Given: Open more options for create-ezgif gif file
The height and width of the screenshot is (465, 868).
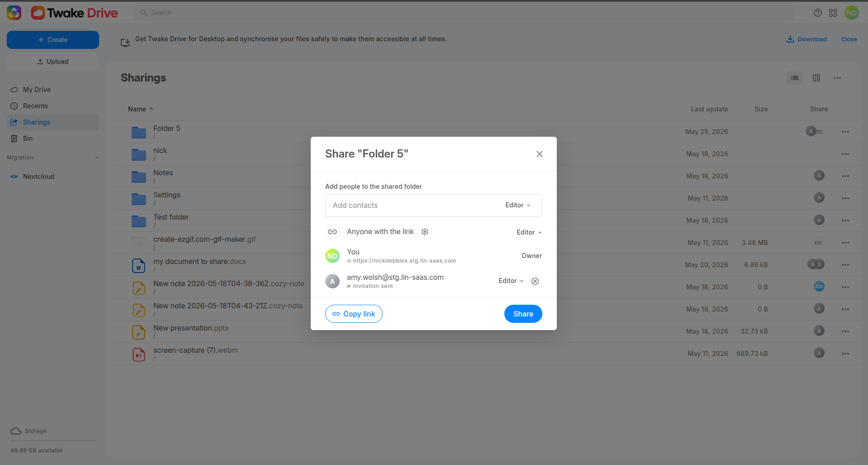Looking at the screenshot, I should click(x=845, y=243).
